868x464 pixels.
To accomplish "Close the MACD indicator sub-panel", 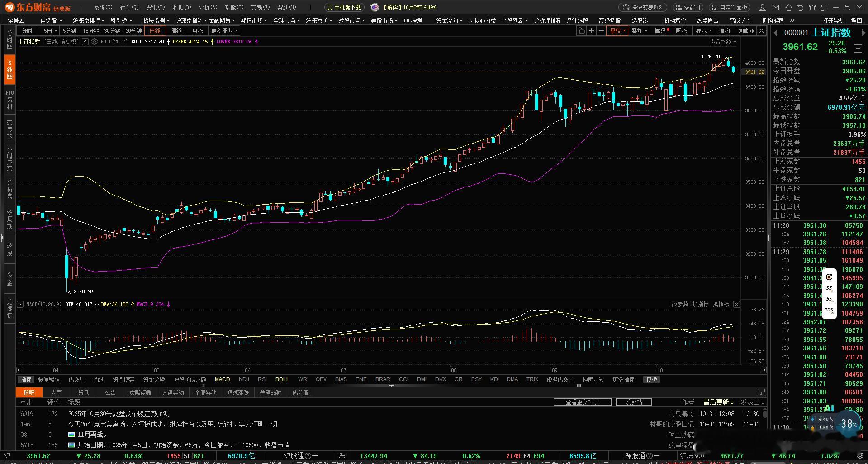I will (736, 305).
